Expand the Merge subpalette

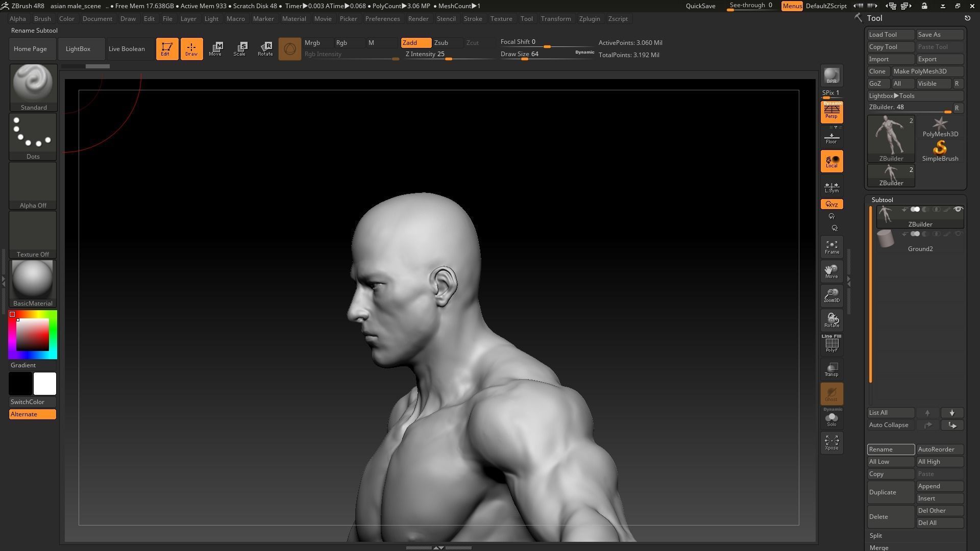tap(879, 548)
